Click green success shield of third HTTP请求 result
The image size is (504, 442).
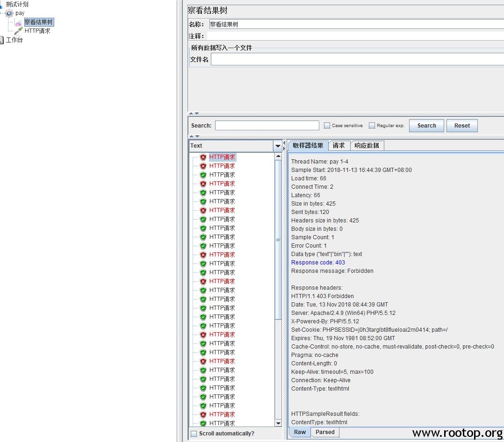(x=203, y=175)
